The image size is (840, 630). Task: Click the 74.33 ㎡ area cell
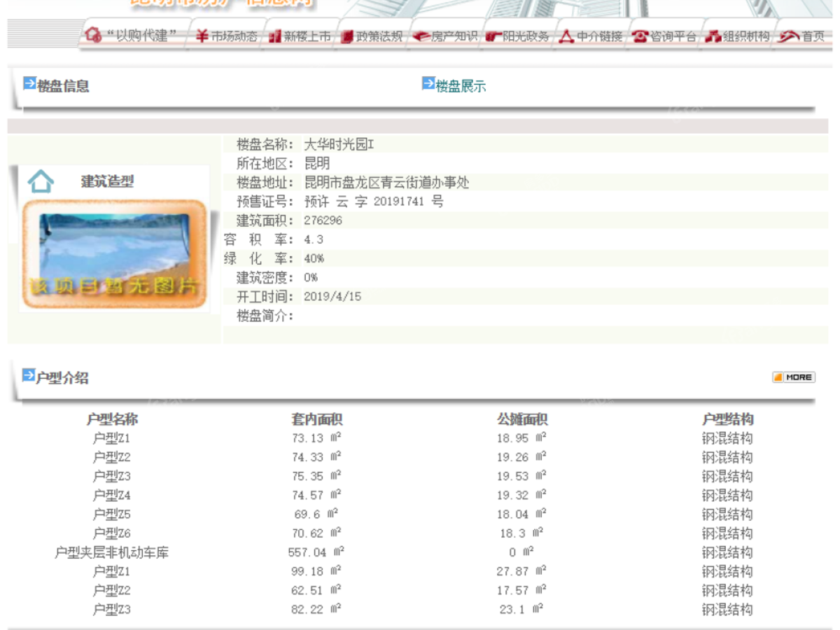point(316,457)
